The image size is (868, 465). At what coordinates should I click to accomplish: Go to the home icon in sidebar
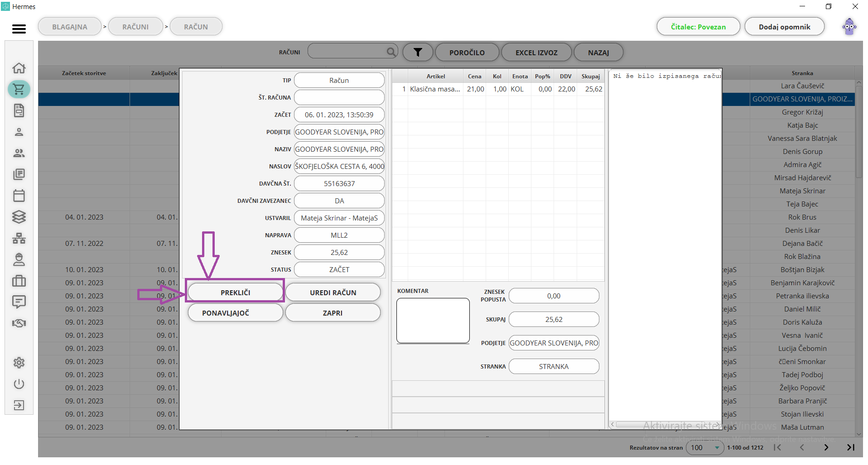click(19, 68)
